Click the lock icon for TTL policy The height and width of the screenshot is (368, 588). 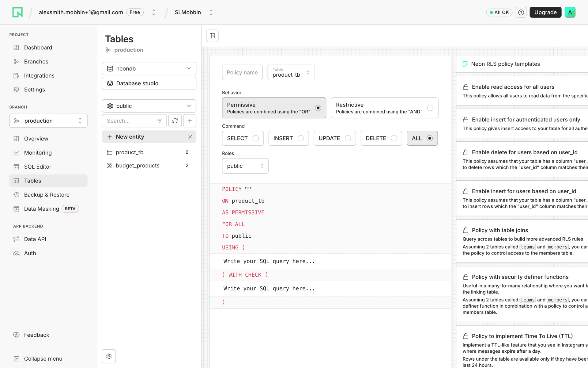(466, 336)
